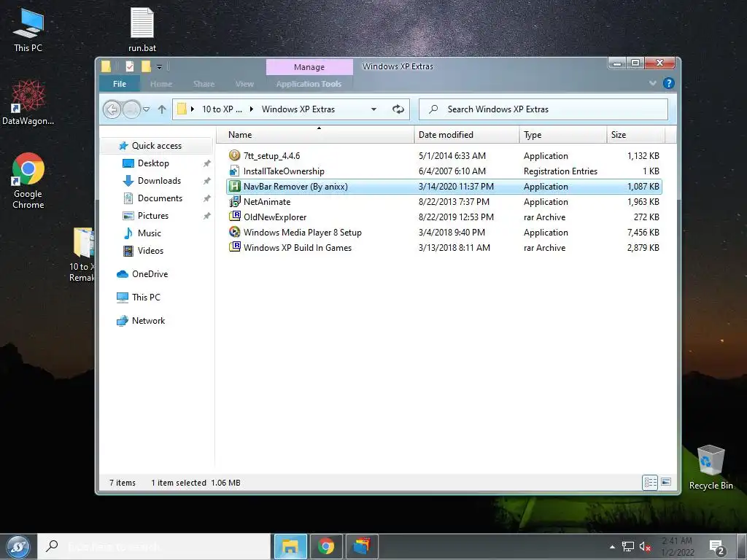Open the Customize Quick Access Toolbar dropdown
The image size is (747, 560).
coord(160,66)
